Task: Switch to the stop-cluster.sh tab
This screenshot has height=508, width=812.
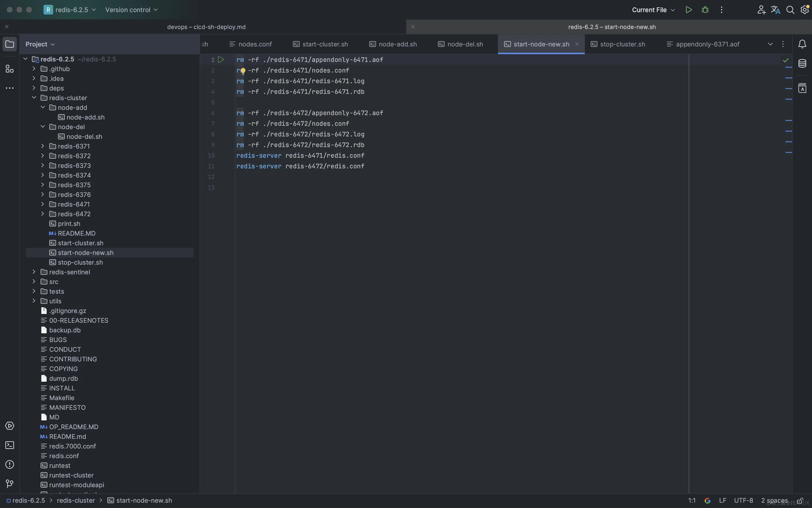Action: point(618,44)
